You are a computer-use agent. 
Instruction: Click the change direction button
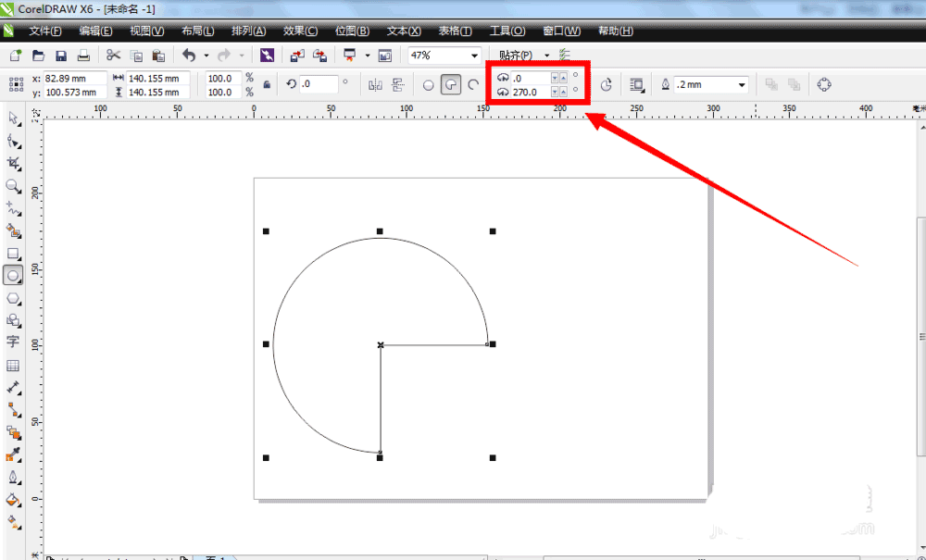point(607,85)
